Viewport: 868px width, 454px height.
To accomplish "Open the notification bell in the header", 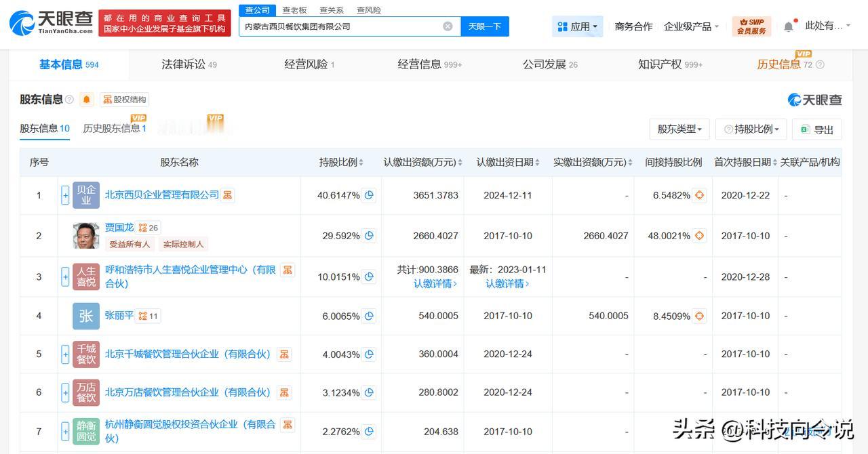I will coord(788,26).
